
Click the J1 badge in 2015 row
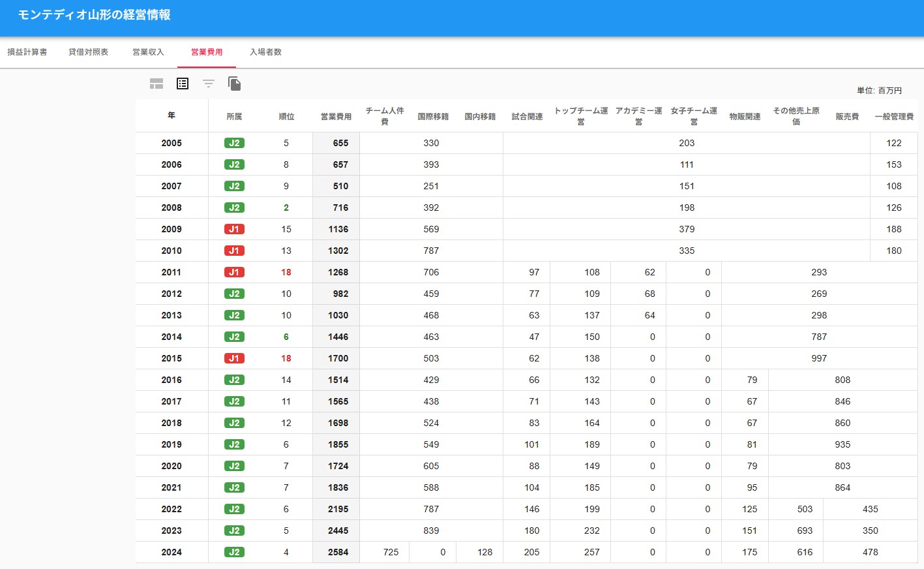(234, 358)
